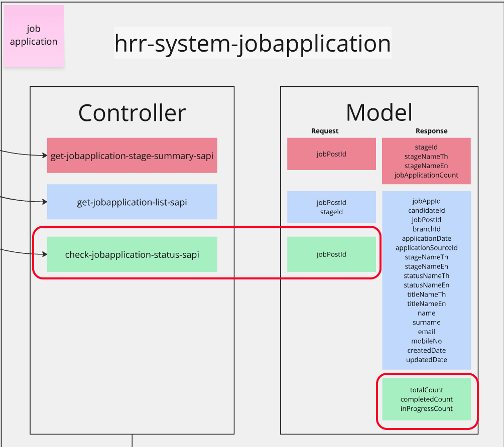
Task: Select the get-jobapplication-list-sapi blue box
Action: pos(132,202)
